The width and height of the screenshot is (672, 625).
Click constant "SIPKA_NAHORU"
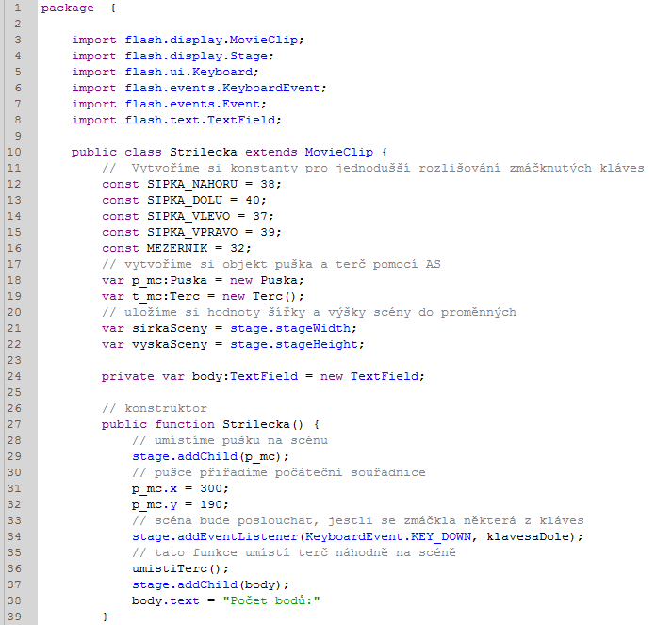(x=192, y=185)
